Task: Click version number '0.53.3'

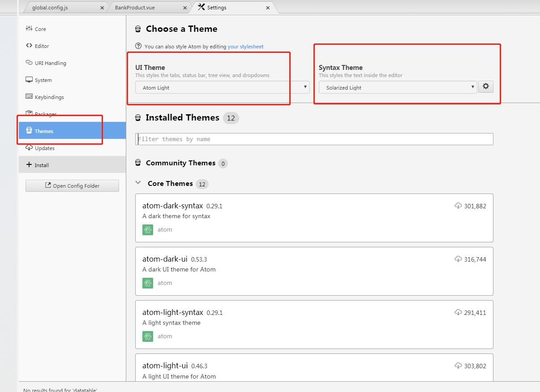Action: coord(199,259)
